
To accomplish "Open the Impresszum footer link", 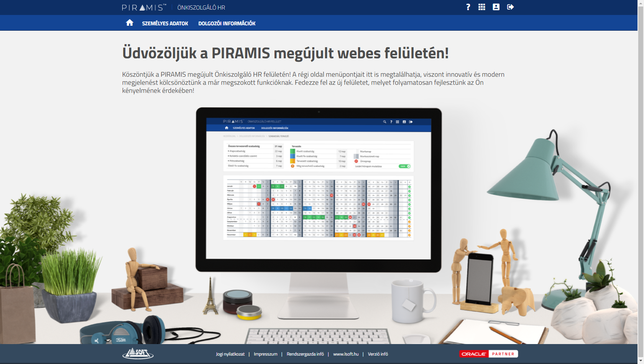I will tap(265, 354).
